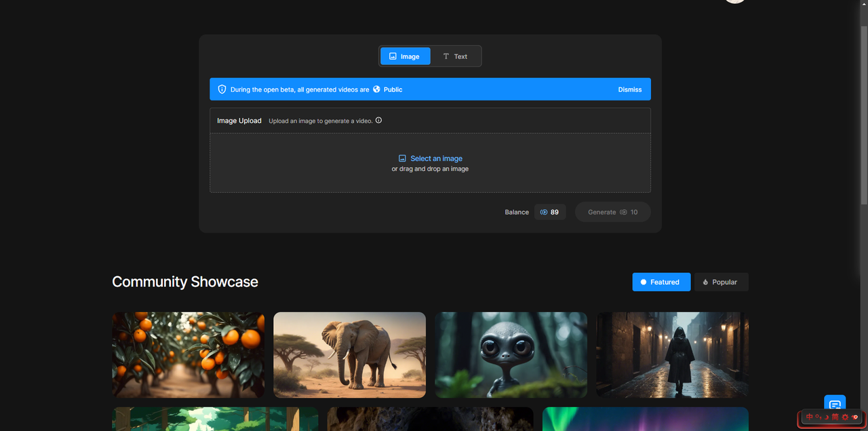Click the IME punctuation mode icon

pos(818,417)
